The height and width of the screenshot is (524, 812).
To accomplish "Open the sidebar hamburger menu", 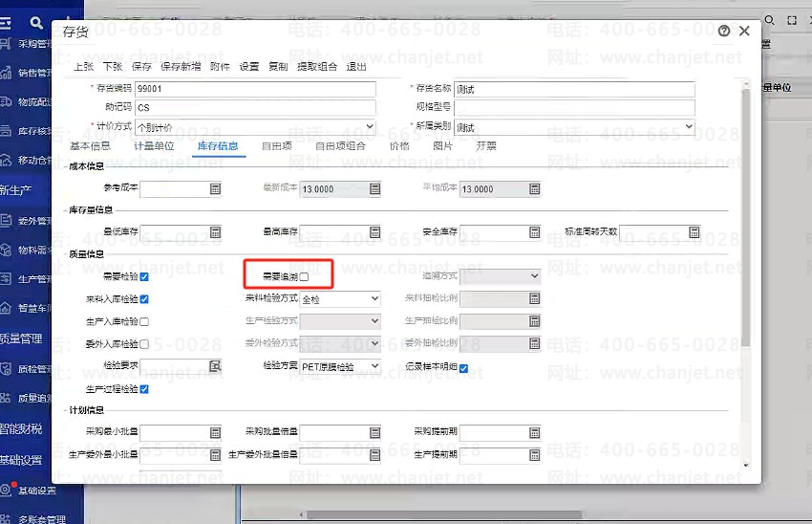I will coord(5,23).
